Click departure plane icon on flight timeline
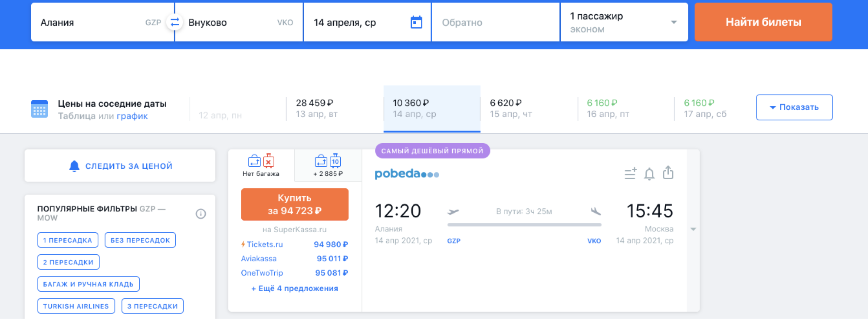868x319 pixels. pyautogui.click(x=453, y=211)
